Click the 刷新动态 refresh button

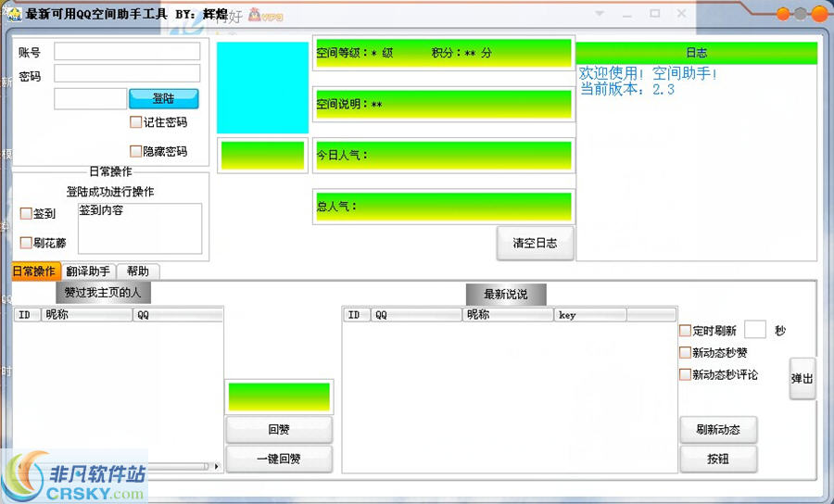(718, 430)
